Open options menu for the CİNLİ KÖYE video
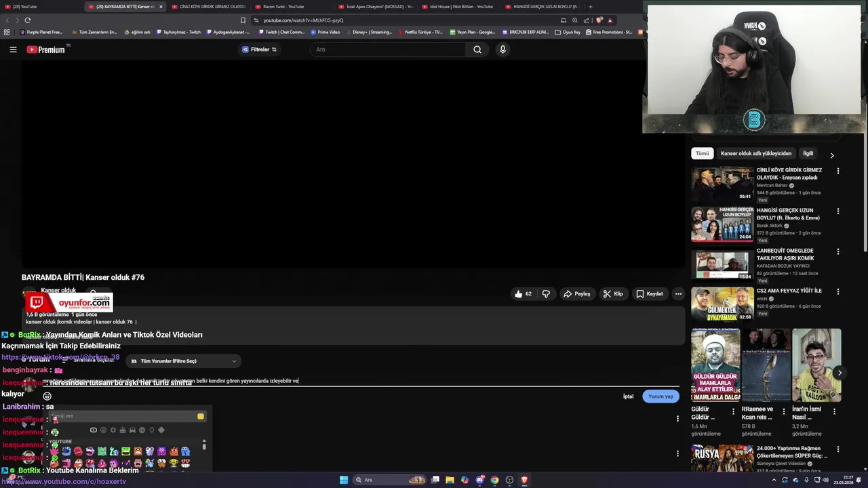 [x=838, y=171]
